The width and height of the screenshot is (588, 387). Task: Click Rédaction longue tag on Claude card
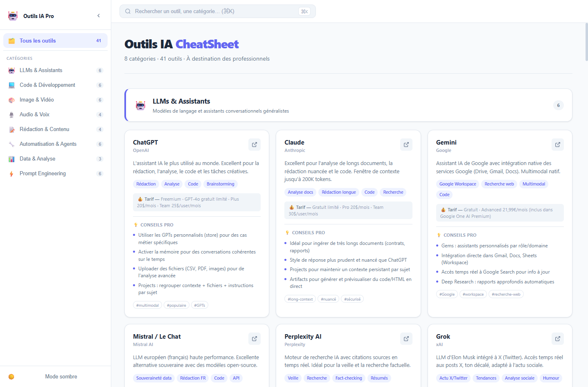339,192
